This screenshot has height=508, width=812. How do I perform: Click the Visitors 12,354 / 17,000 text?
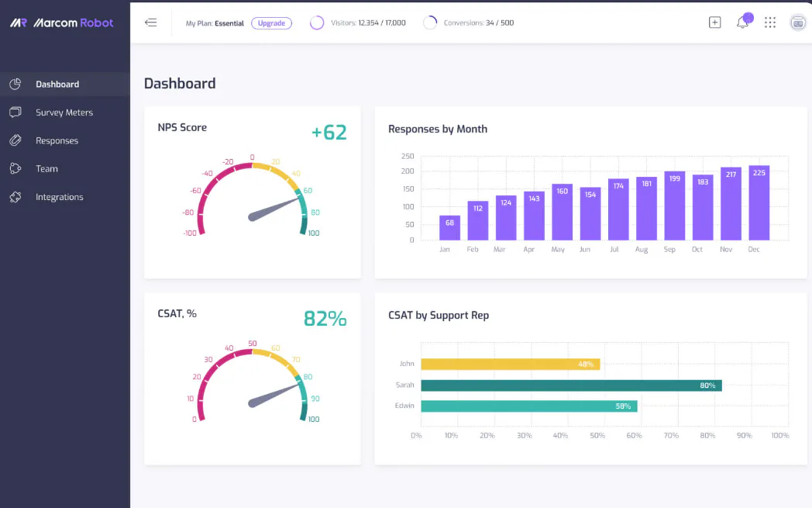pos(368,22)
